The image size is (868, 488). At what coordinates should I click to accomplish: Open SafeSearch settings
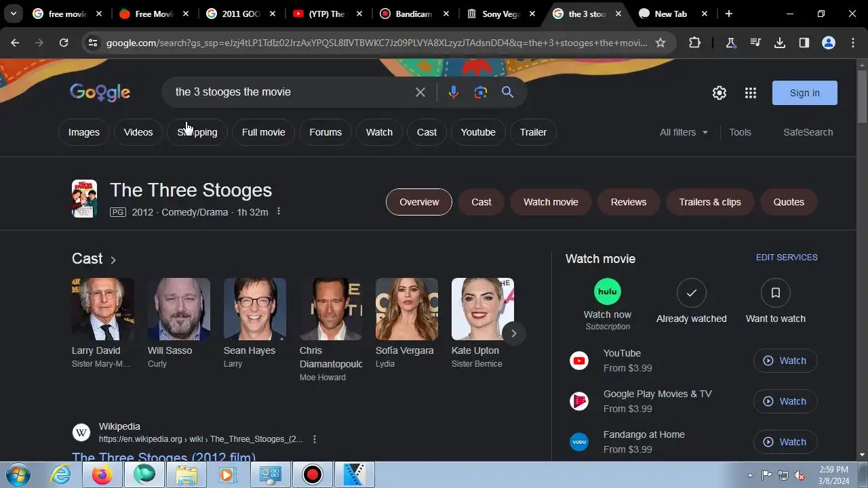(808, 132)
